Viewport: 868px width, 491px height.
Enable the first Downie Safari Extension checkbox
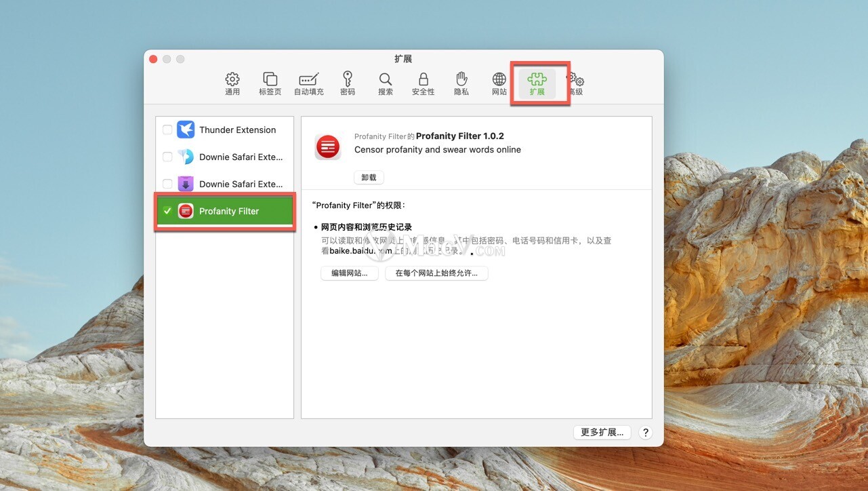[x=167, y=157]
